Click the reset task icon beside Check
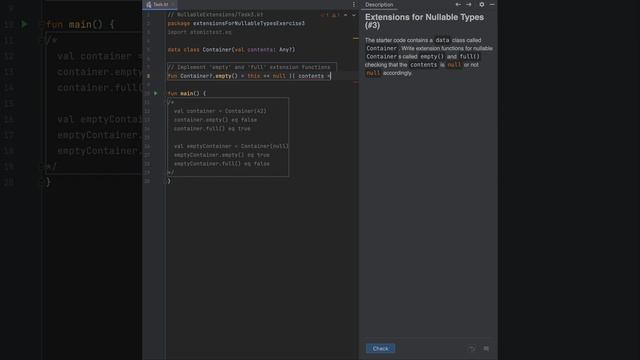The width and height of the screenshot is (640, 360). coord(472,349)
